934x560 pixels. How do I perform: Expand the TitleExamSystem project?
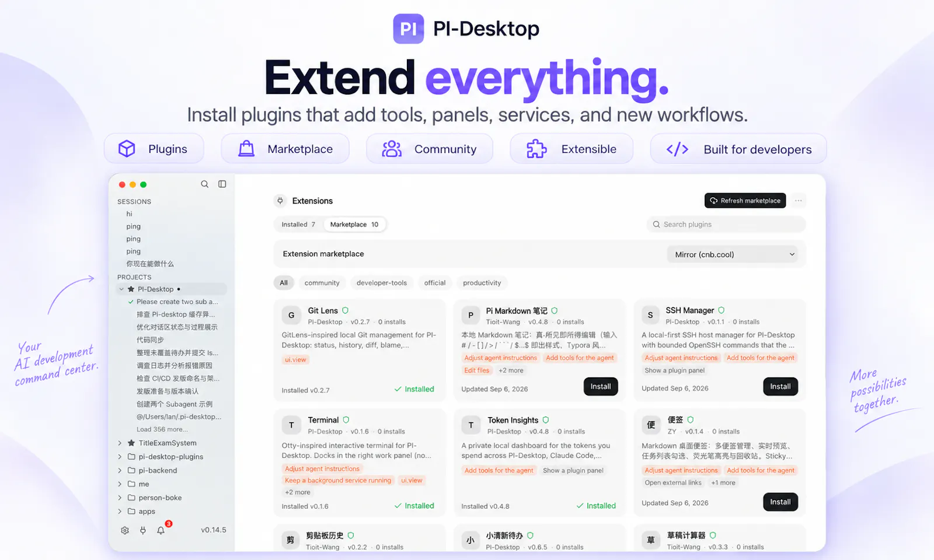[120, 443]
